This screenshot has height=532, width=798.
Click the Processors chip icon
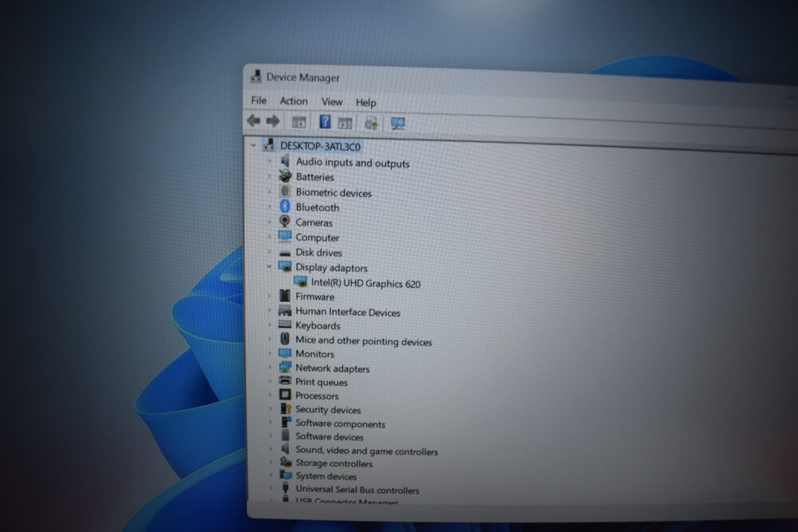tap(285, 395)
